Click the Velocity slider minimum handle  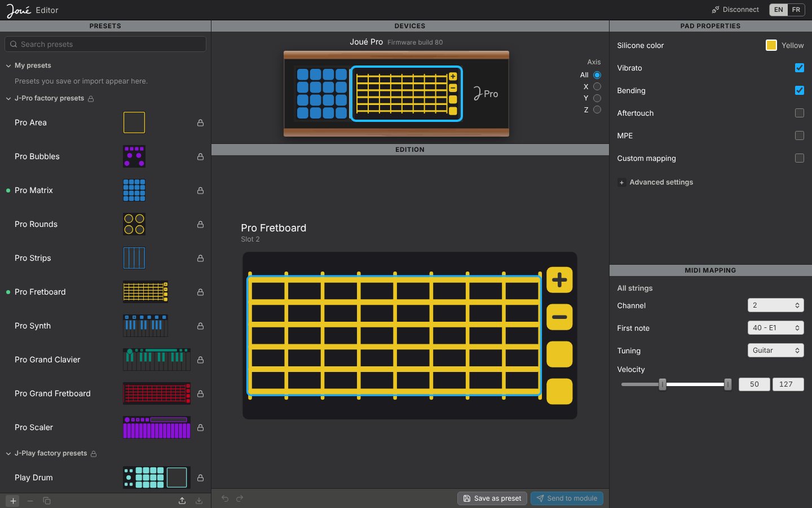(663, 384)
